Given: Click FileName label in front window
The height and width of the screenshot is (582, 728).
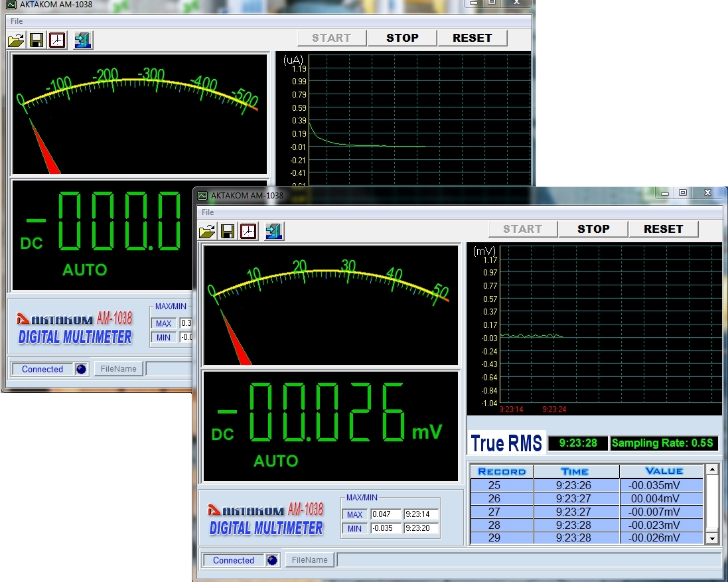Looking at the screenshot, I should [310, 559].
